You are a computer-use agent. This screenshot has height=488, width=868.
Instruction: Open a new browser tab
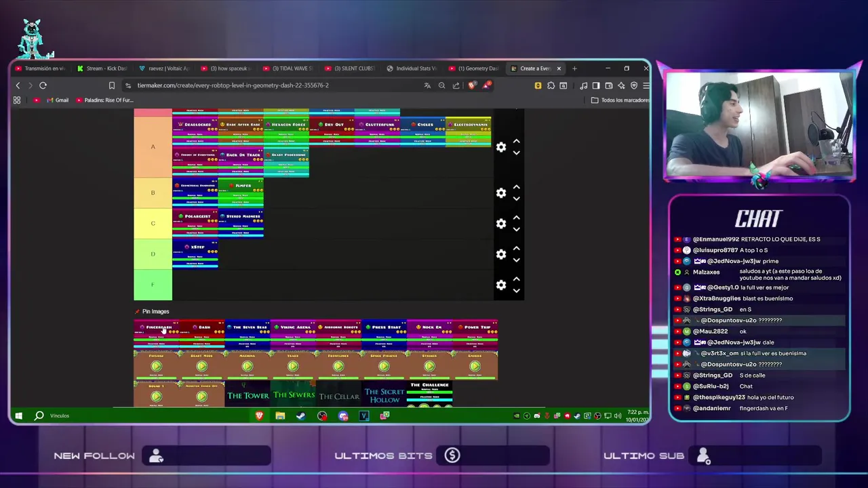[x=574, y=68]
